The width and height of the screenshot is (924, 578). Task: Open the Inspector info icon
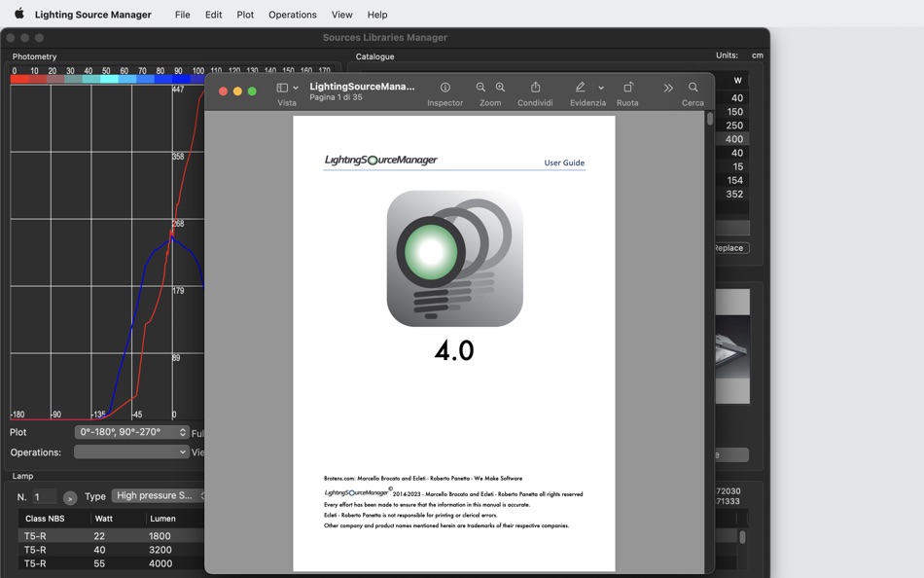444,88
